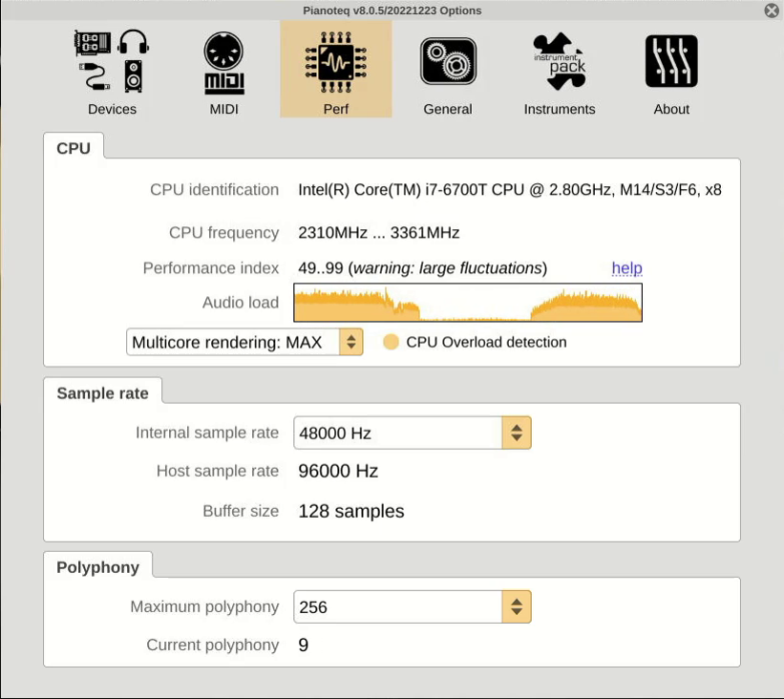Open the Devices options icon
784x699 pixels.
(x=112, y=62)
